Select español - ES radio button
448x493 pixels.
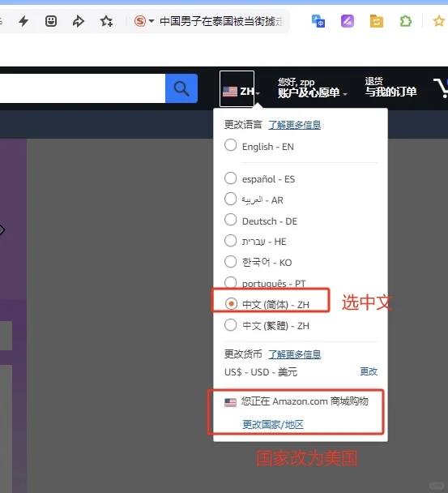point(231,178)
